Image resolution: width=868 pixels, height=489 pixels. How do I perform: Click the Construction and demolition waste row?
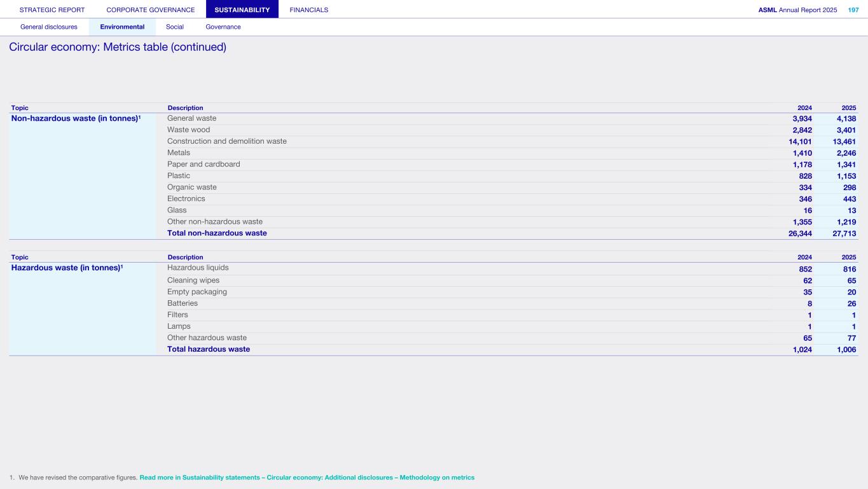point(227,141)
